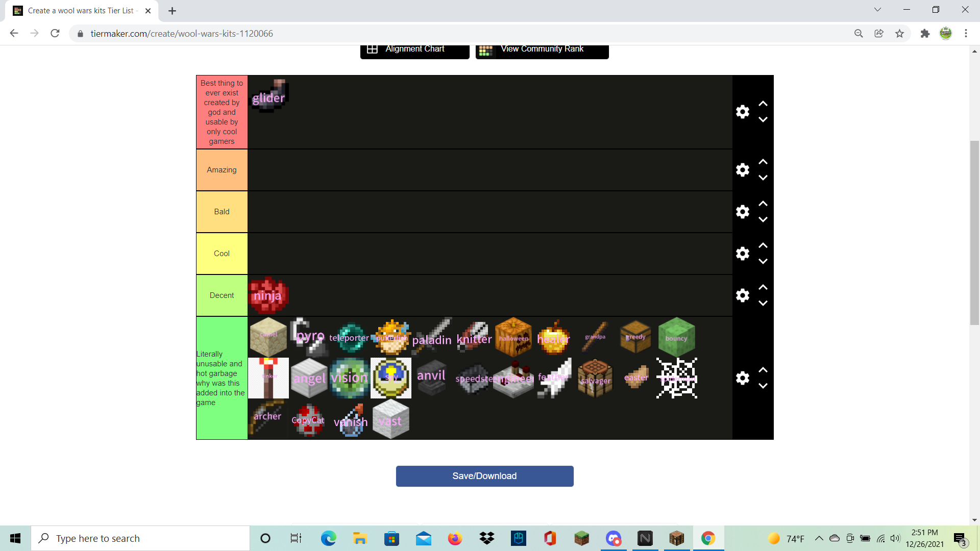Select the angel kit tile
Screen dimensions: 980x551
tap(309, 378)
